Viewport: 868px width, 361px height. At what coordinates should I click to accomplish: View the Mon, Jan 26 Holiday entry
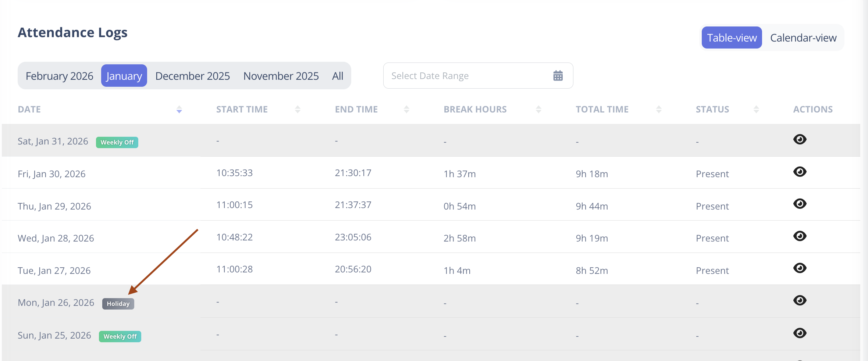pyautogui.click(x=800, y=300)
